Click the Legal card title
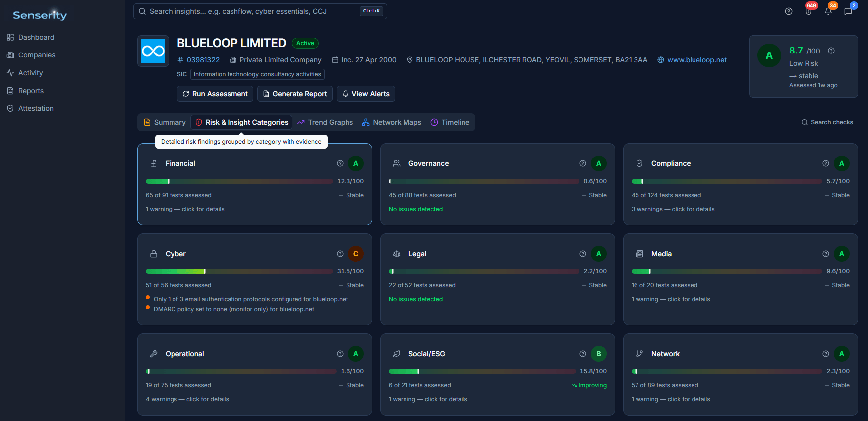Image resolution: width=868 pixels, height=421 pixels. [417, 254]
